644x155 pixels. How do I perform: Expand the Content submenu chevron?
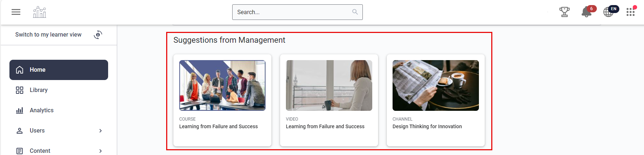(101, 151)
